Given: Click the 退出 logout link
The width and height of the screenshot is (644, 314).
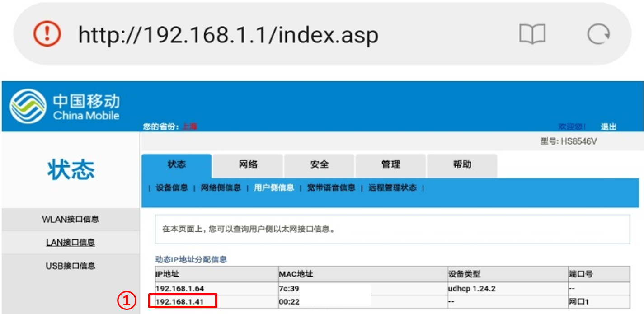Looking at the screenshot, I should coord(608,127).
